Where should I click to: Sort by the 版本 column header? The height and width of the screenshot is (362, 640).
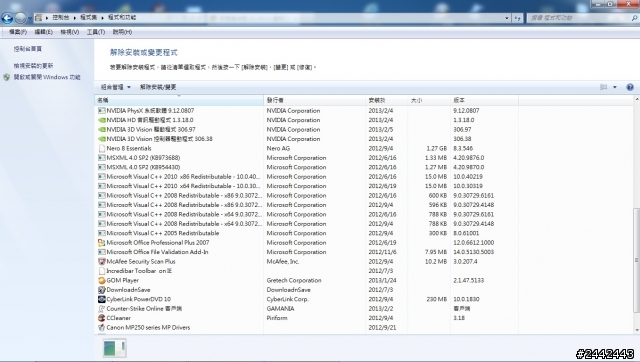pyautogui.click(x=484, y=100)
